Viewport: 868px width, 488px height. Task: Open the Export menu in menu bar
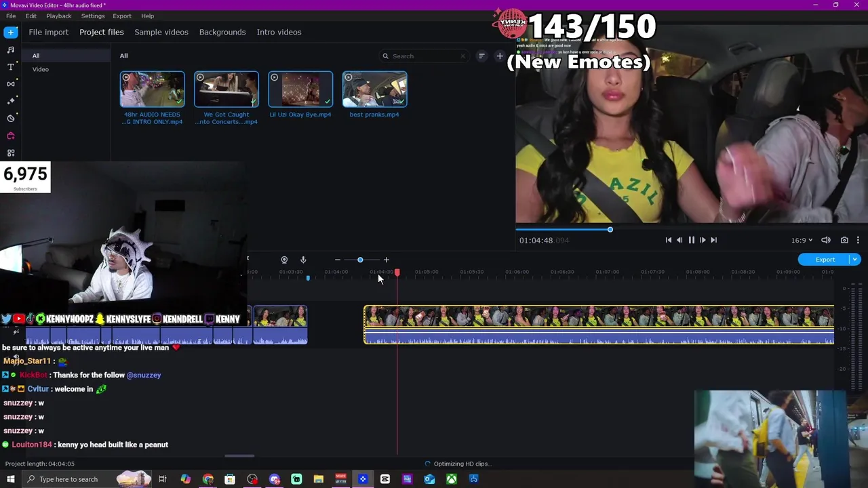(122, 16)
